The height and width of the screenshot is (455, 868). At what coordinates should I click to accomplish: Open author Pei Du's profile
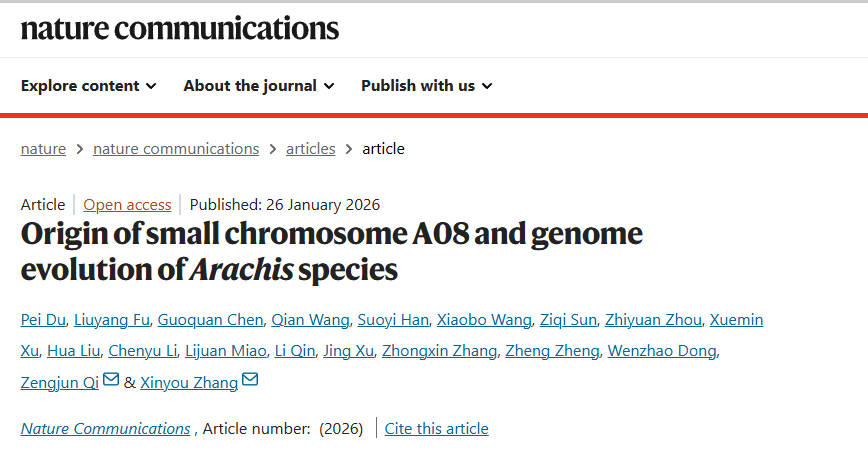(x=44, y=320)
